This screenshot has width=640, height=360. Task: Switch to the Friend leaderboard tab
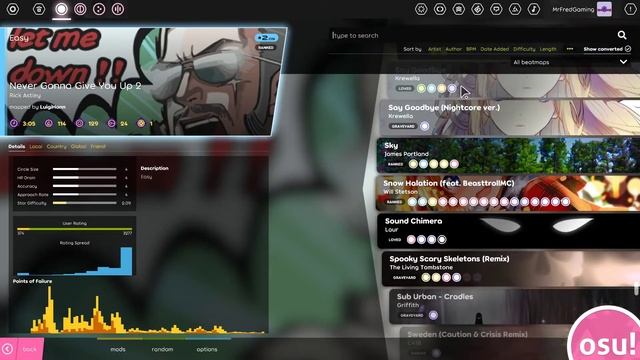(98, 147)
